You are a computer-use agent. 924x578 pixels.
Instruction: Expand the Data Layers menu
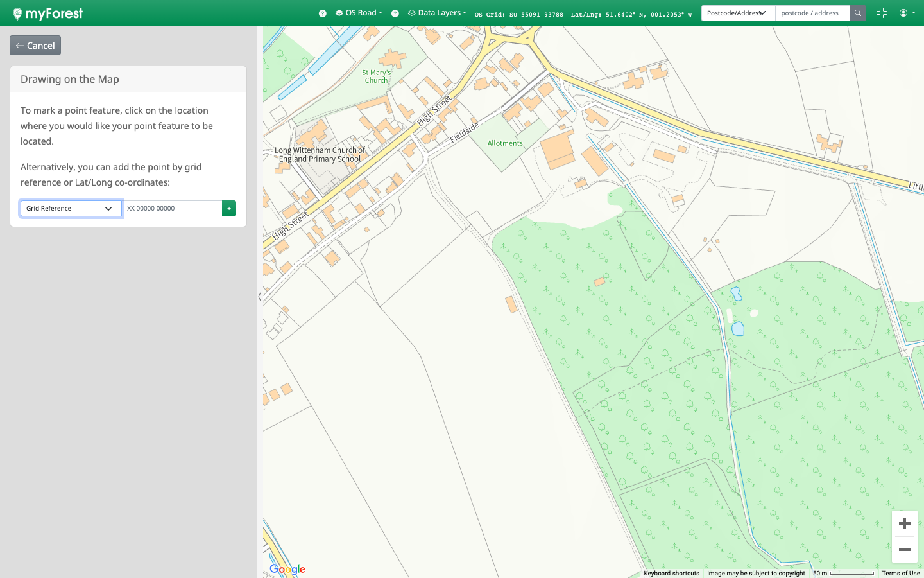tap(438, 13)
